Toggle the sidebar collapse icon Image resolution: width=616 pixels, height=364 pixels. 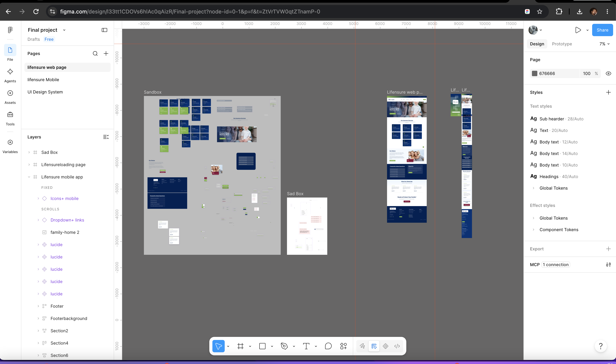(104, 30)
